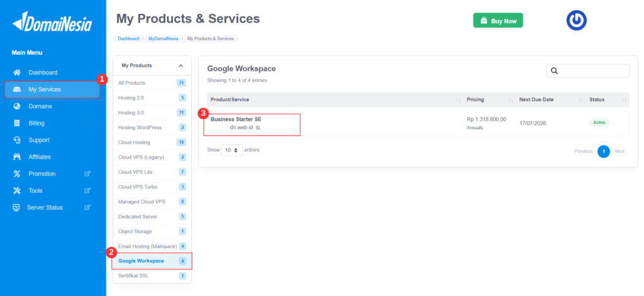Click the Domains globe icon
The width and height of the screenshot is (644, 296).
(17, 106)
